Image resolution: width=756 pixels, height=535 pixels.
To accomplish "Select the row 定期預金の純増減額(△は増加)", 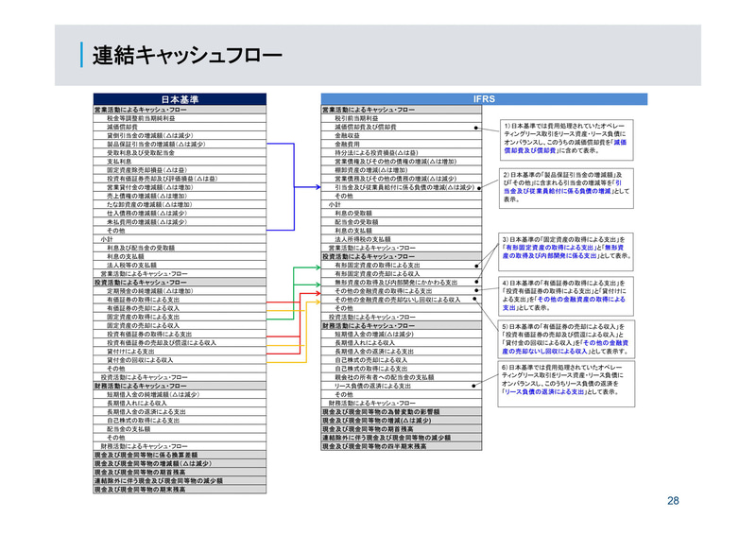I will coord(180,291).
